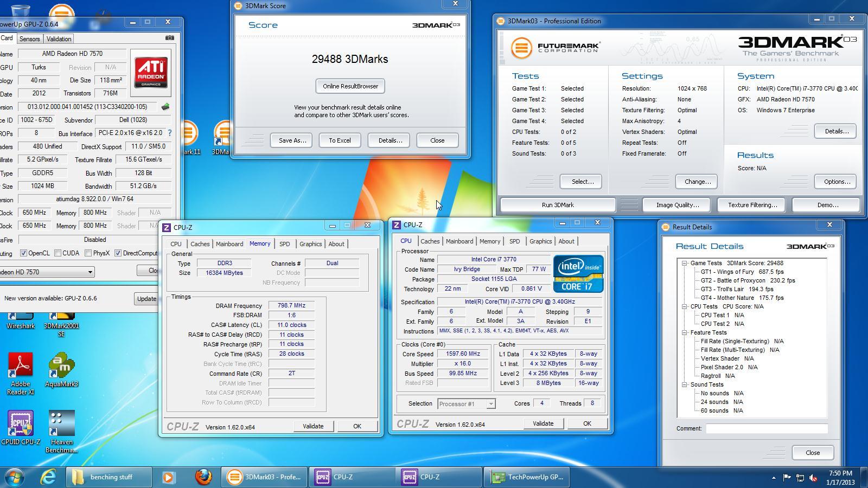Switch to the Sensors tab in GPU-Z
868x488 pixels.
point(29,39)
